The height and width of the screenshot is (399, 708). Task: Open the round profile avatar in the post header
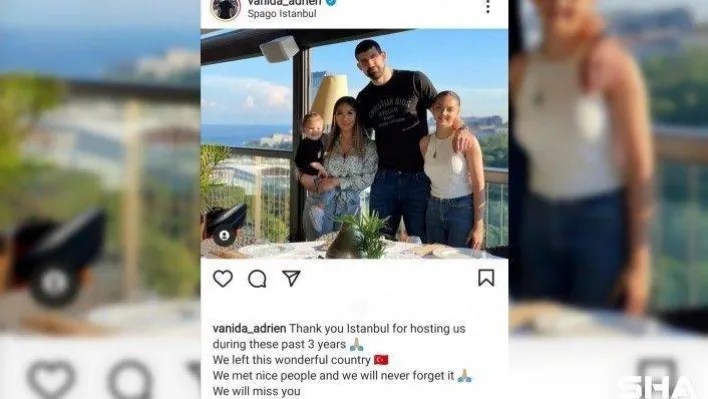pos(226,9)
